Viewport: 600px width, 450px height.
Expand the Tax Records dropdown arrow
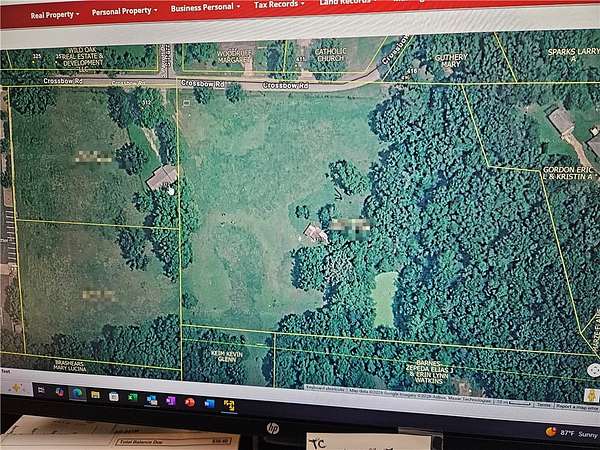(302, 4)
